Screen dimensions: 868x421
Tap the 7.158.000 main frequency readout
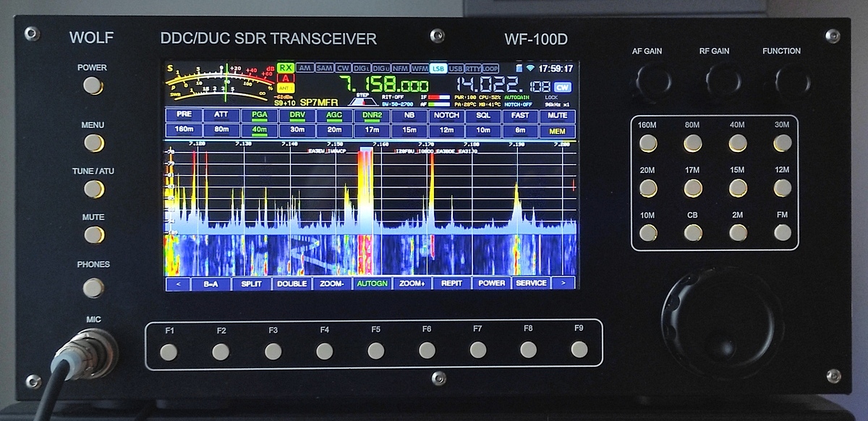coord(390,84)
